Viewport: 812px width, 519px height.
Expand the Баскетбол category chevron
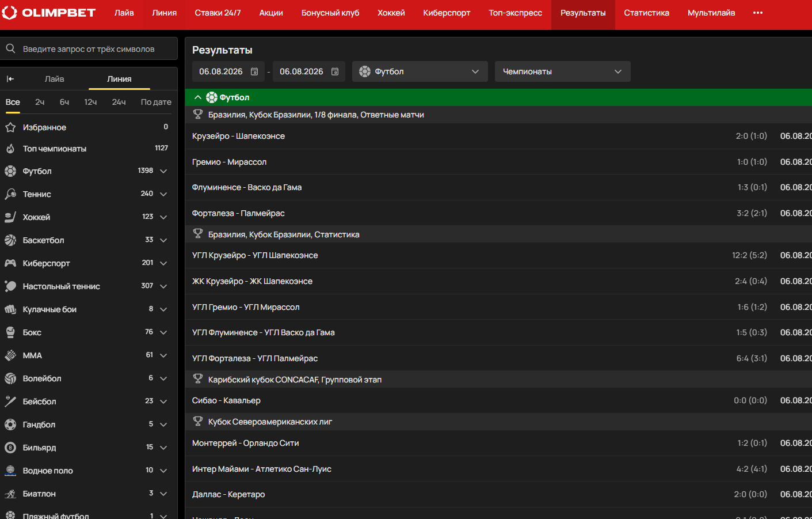point(163,240)
